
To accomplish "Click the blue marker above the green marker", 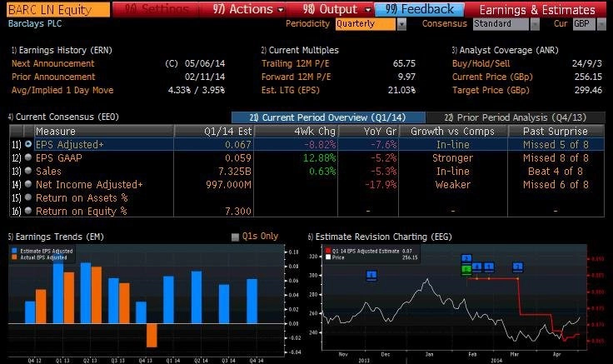I will coord(466,259).
